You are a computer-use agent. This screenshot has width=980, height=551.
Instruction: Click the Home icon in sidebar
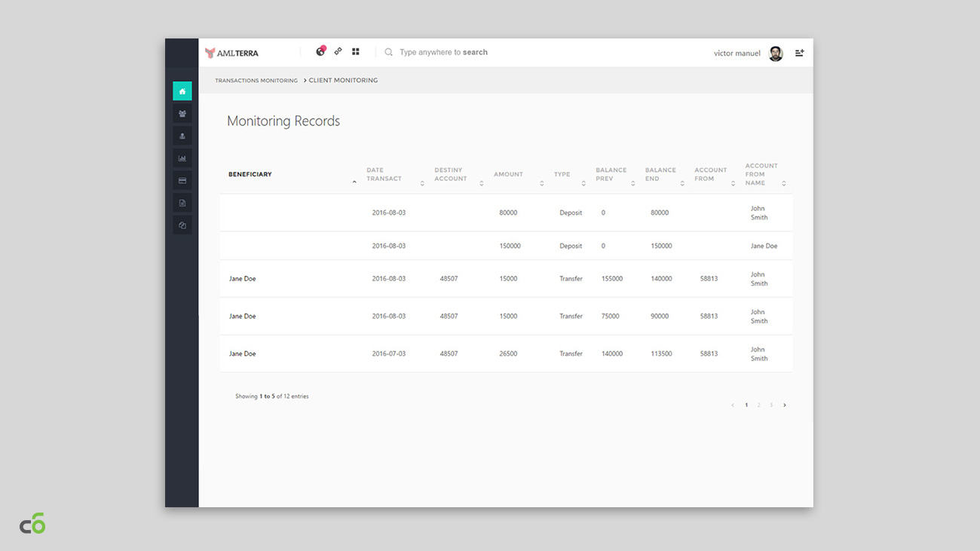click(182, 91)
